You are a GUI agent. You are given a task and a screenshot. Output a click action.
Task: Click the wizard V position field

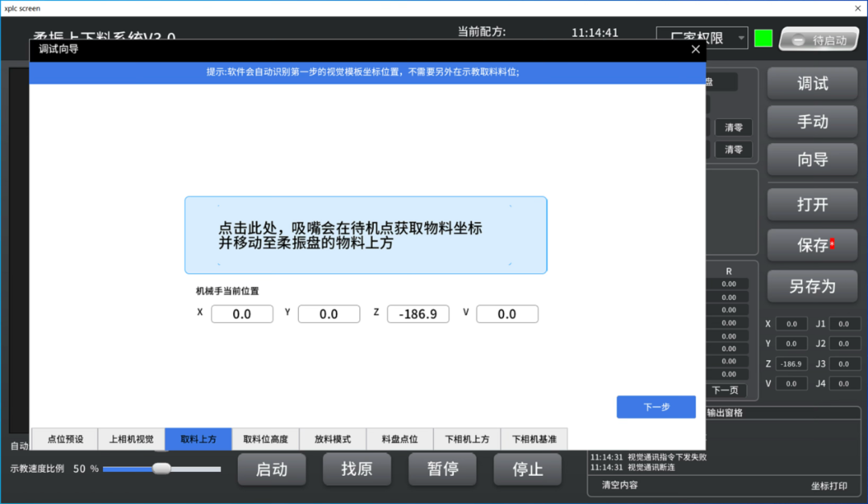click(507, 314)
